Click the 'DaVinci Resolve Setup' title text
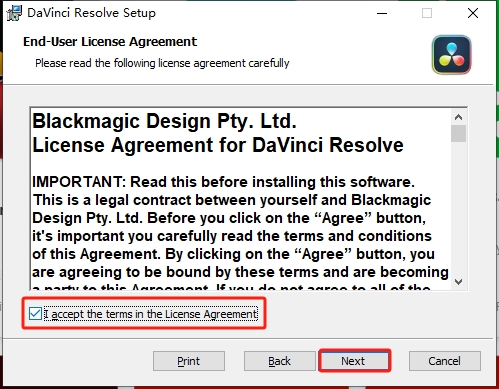The width and height of the screenshot is (499, 389). (x=91, y=13)
